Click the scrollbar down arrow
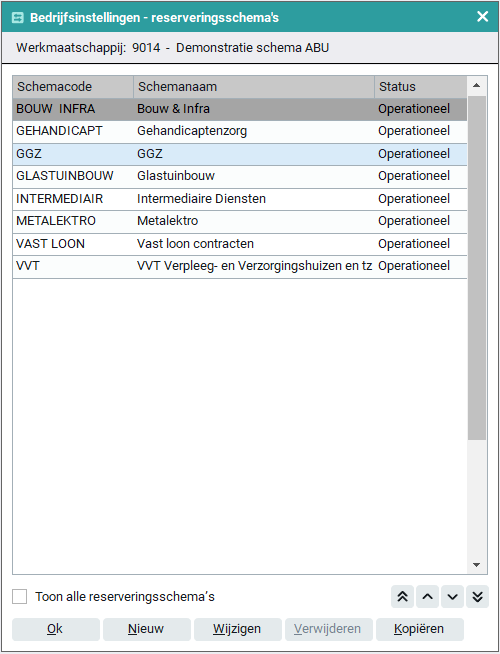 (x=477, y=565)
